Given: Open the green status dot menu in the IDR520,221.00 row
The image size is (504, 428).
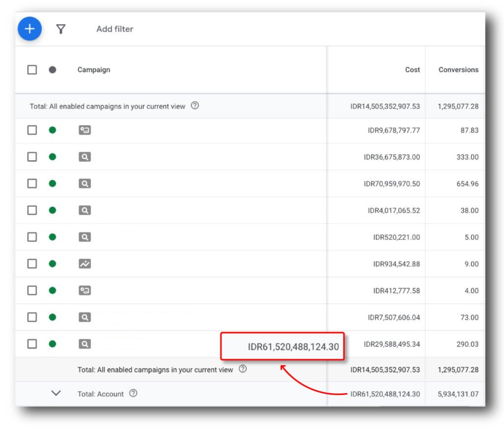Looking at the screenshot, I should (x=52, y=237).
